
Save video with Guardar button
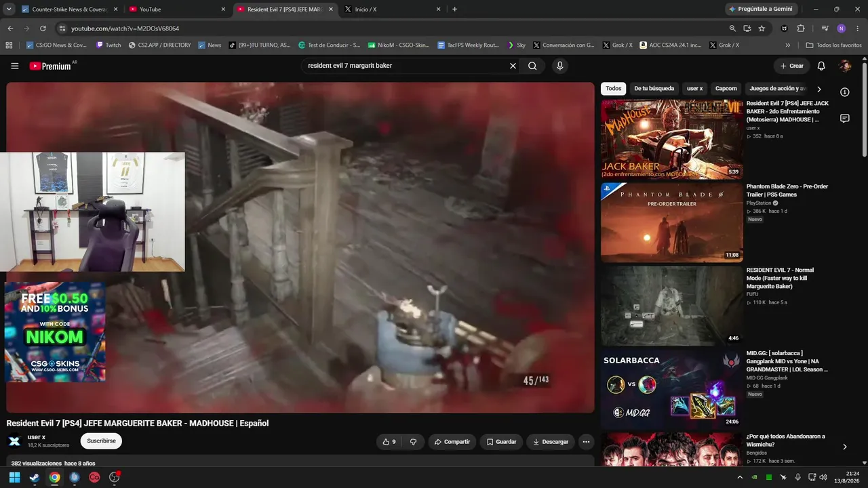tap(501, 442)
